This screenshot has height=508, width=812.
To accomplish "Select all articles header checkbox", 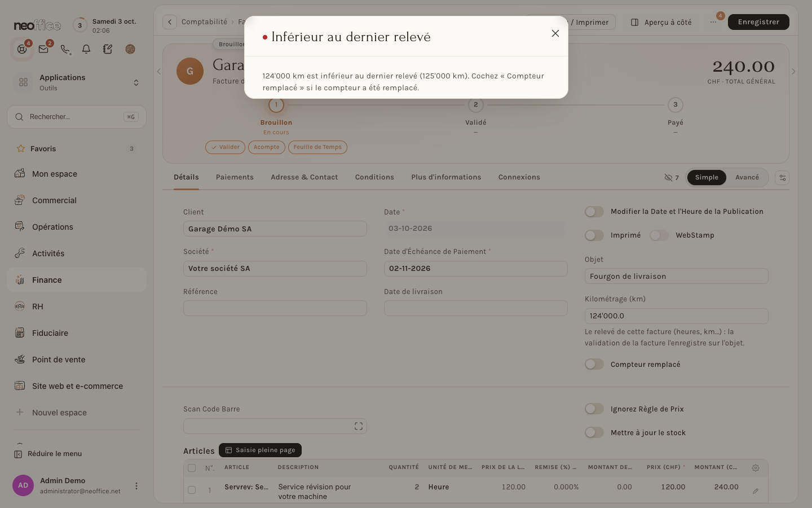I will [192, 468].
